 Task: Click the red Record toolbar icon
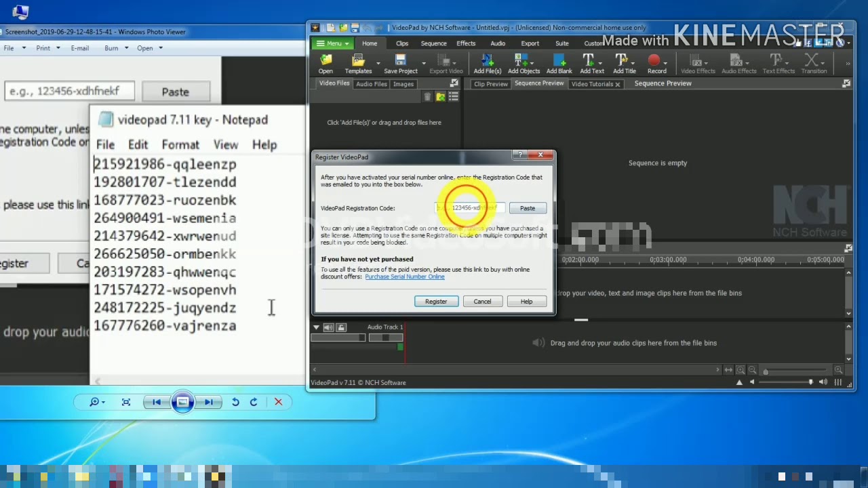tap(654, 60)
